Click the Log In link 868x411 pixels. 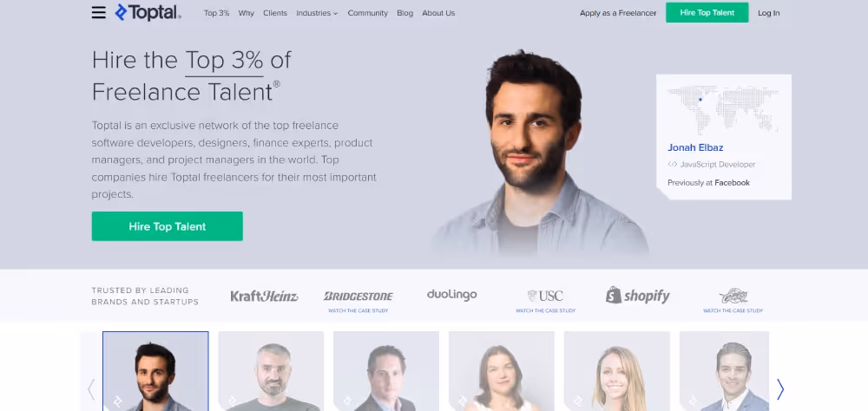click(x=768, y=13)
